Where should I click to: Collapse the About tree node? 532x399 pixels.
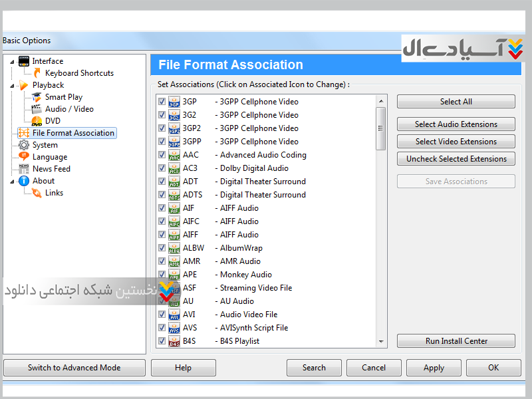pyautogui.click(x=12, y=181)
